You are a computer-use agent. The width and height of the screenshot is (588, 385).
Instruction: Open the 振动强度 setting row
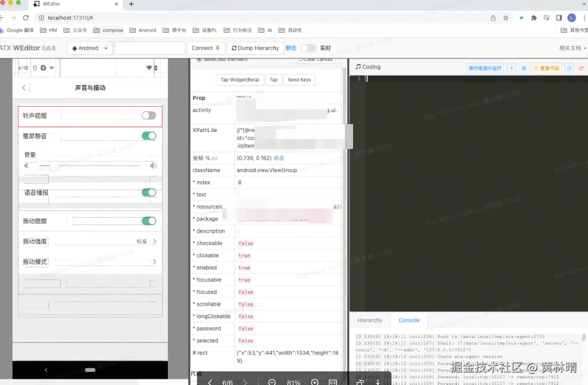tap(90, 241)
